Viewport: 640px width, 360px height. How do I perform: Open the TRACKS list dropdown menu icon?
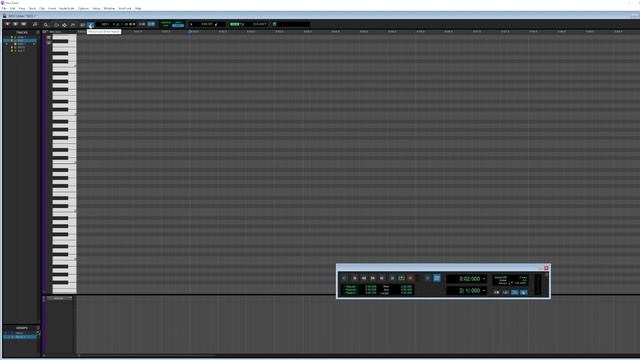coord(38,32)
